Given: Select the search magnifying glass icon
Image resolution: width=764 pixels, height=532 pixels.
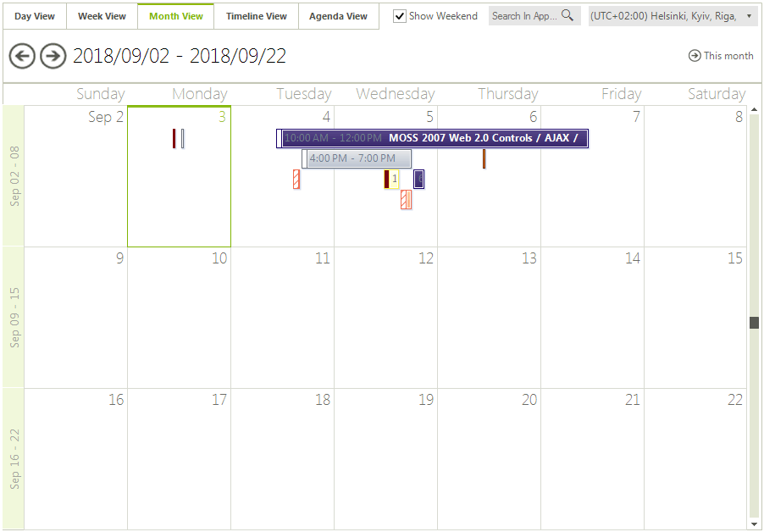Looking at the screenshot, I should (567, 14).
